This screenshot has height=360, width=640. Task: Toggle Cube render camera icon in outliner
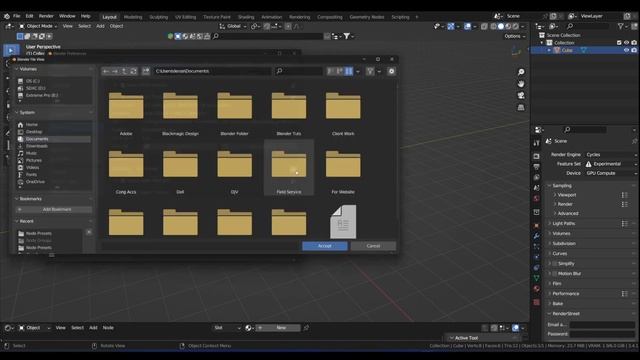(x=634, y=50)
